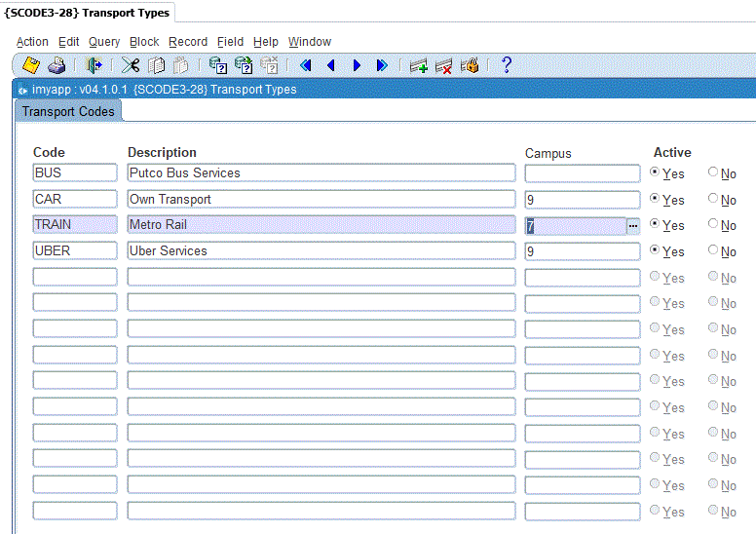Go to the first record arrow

tap(305, 66)
